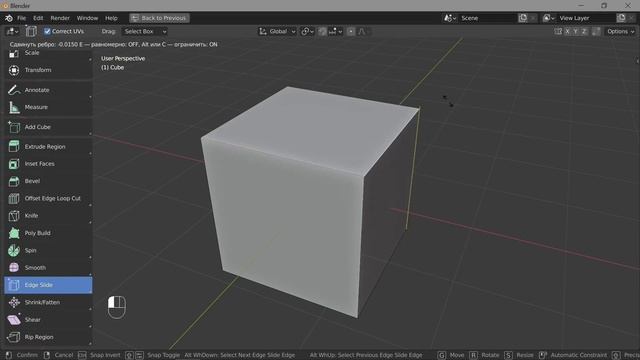Viewport: 640px width, 360px height.
Task: Click the Edge Slide tool icon in header
Action: click(31, 31)
